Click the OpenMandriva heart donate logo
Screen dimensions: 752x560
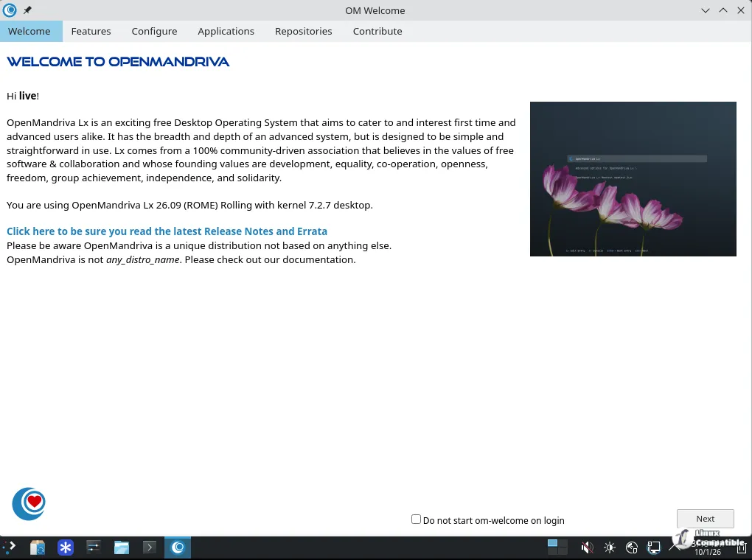coord(29,504)
